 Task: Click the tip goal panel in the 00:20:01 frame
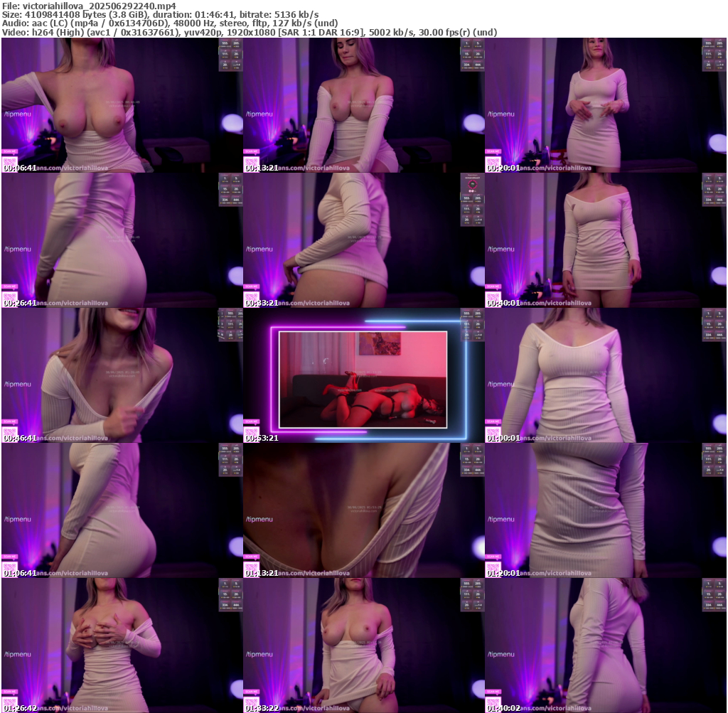tap(714, 55)
